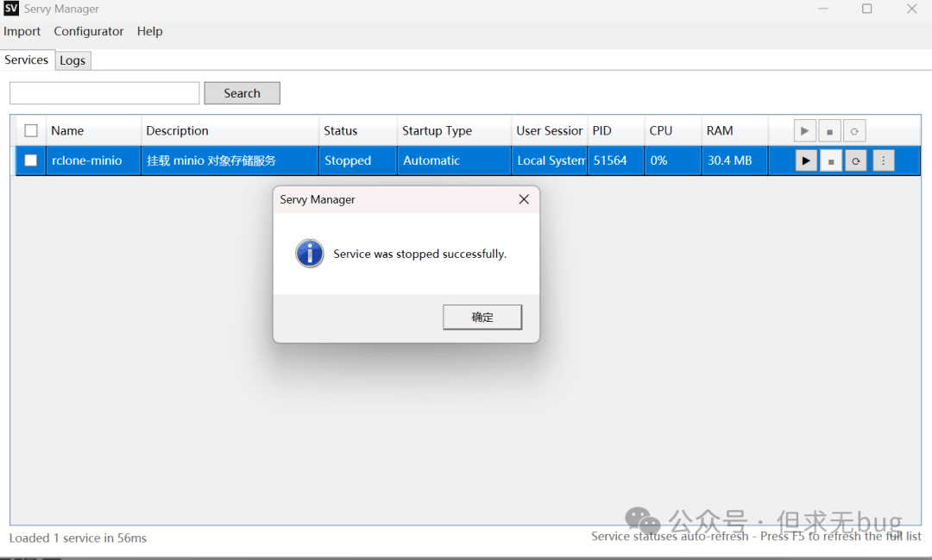Focus the service search text field
The width and height of the screenshot is (932, 560).
104,93
